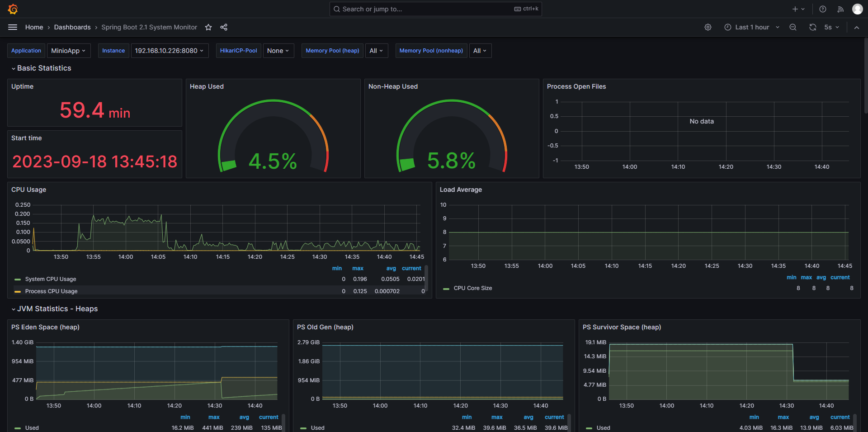Toggle Used series in PS Survivor Space legend
The width and height of the screenshot is (868, 432).
tap(604, 427)
